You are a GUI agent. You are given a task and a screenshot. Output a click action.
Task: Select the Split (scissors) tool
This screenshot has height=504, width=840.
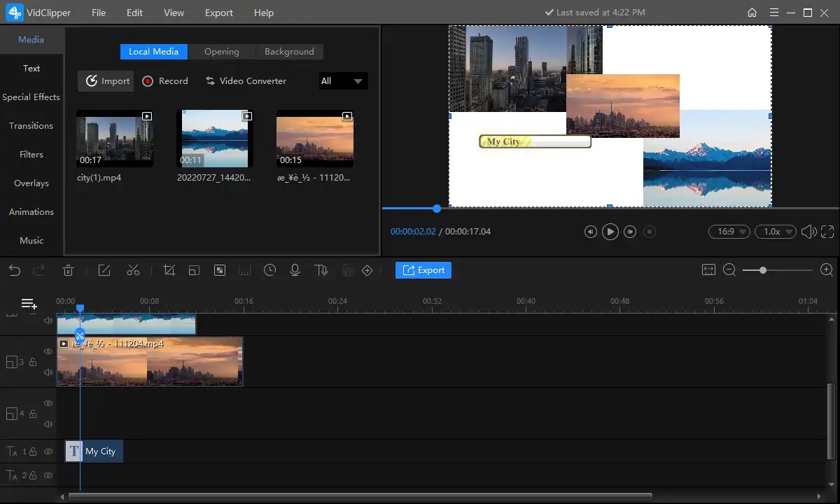(133, 269)
